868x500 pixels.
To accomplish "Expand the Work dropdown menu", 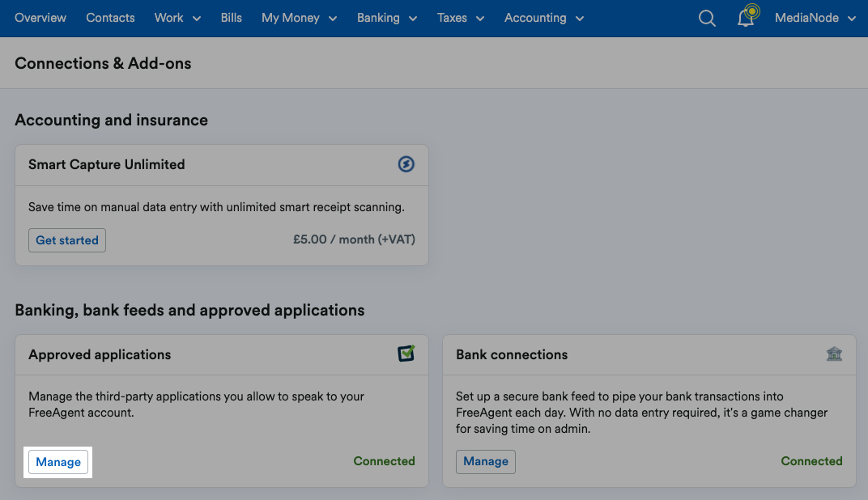I will click(177, 18).
